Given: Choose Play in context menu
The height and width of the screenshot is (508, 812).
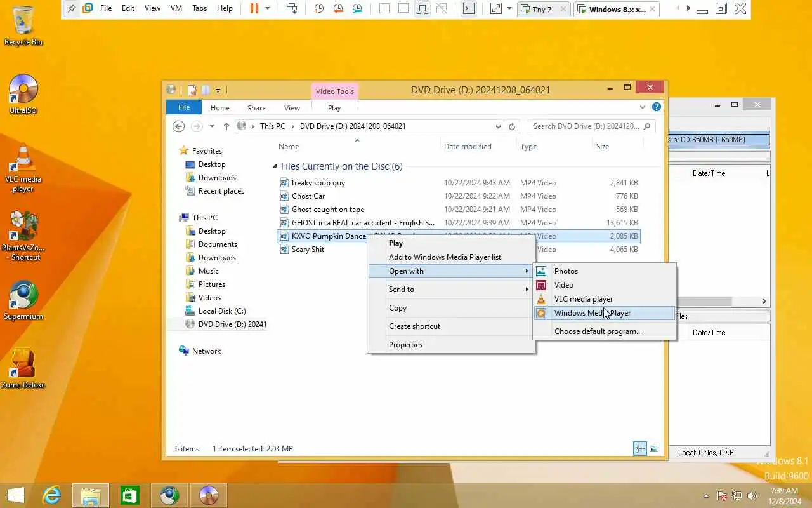Looking at the screenshot, I should [452, 243].
